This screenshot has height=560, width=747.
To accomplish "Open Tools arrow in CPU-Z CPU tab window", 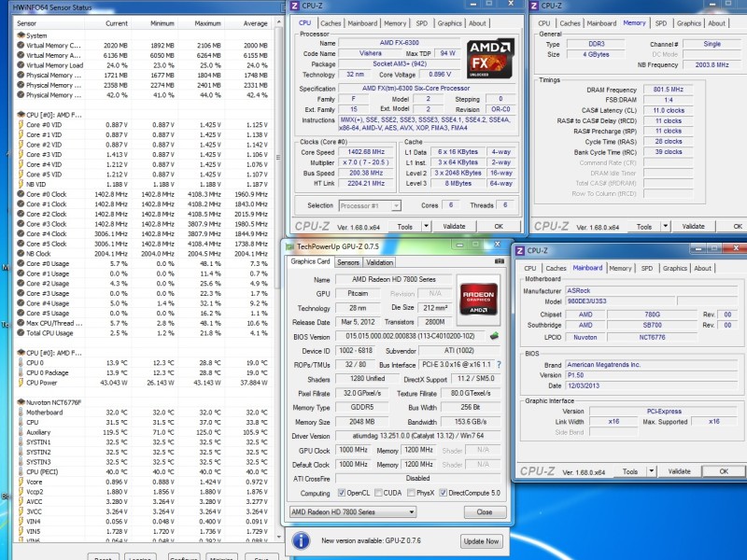I will (427, 227).
